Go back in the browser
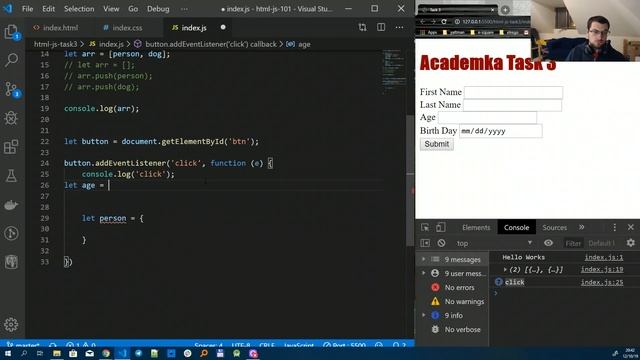This screenshot has width=640, height=360. point(422,22)
